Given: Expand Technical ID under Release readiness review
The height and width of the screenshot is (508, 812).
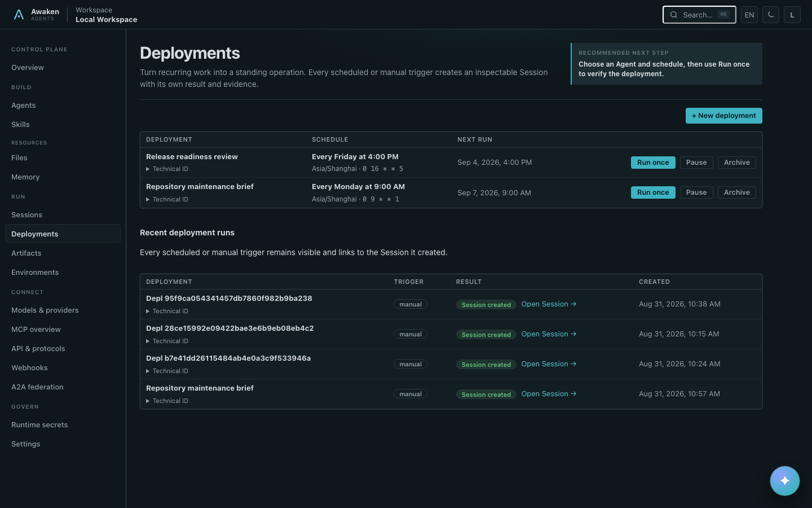Looking at the screenshot, I should click(167, 169).
